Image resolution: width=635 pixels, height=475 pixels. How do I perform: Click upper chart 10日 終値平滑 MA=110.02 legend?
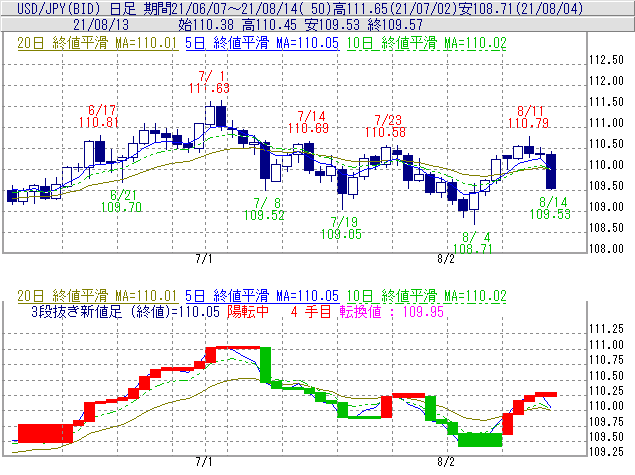(426, 43)
